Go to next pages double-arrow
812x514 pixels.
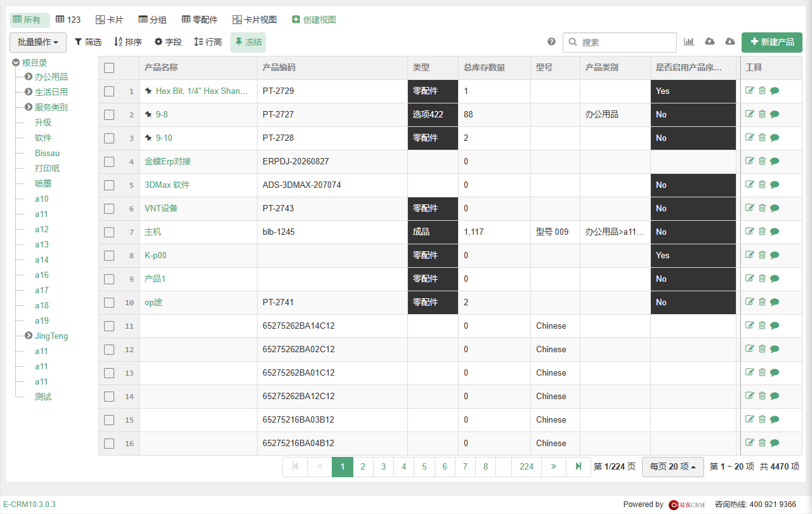(554, 466)
